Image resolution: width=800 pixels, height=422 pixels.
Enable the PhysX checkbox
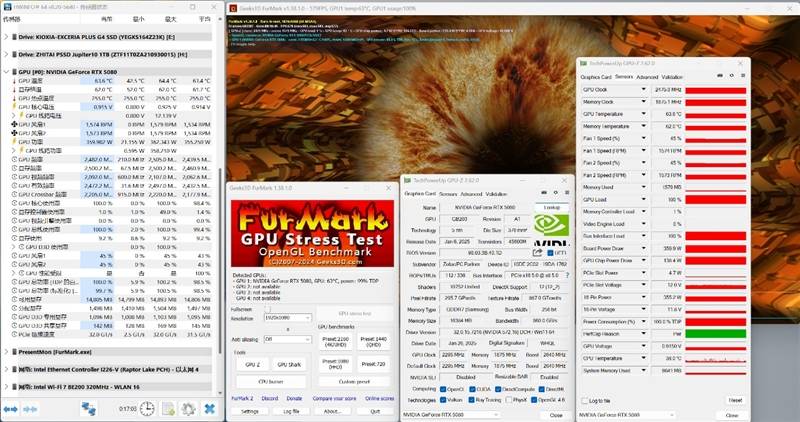(x=508, y=400)
